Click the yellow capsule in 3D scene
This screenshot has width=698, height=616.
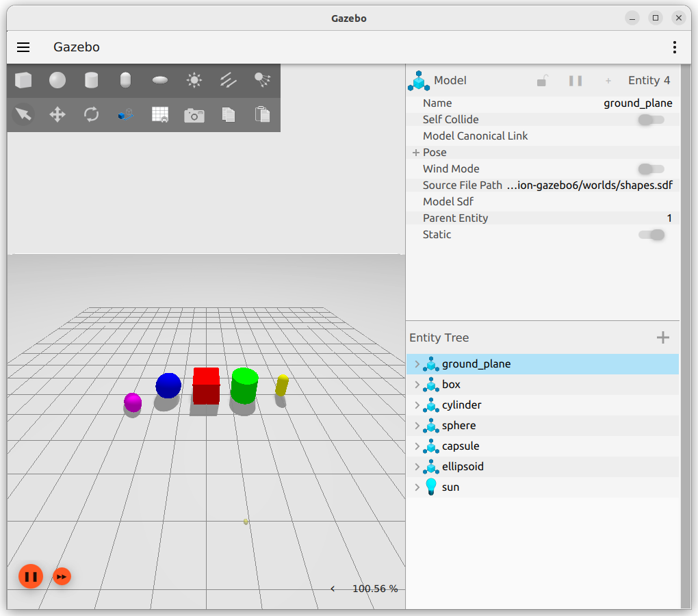tap(282, 385)
